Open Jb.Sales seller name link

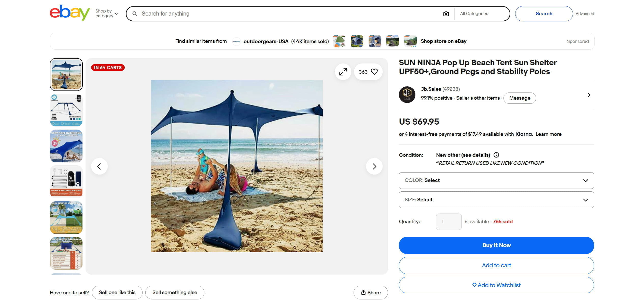431,89
